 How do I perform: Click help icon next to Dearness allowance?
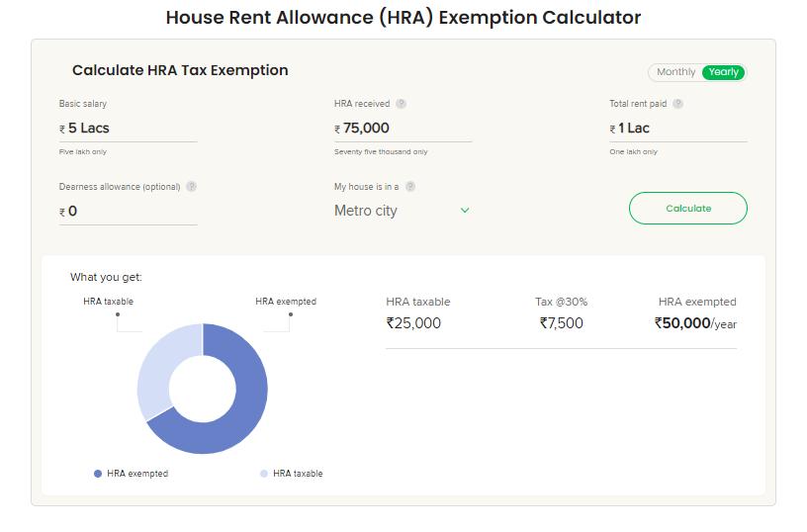coord(192,187)
